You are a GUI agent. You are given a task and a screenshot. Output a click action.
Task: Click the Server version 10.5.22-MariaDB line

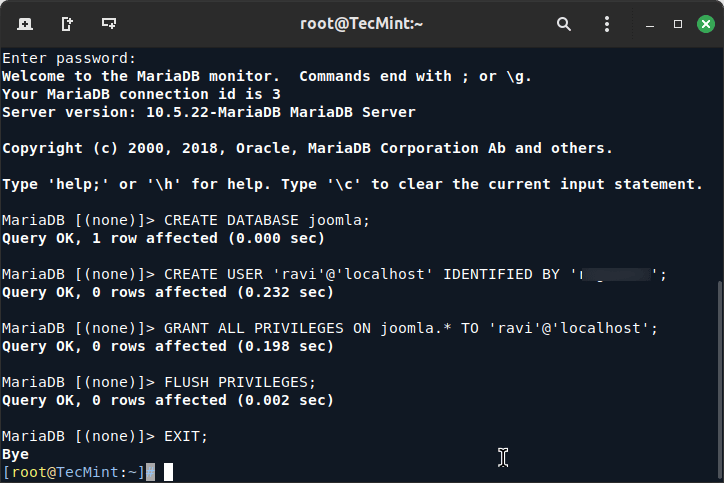pos(208,112)
